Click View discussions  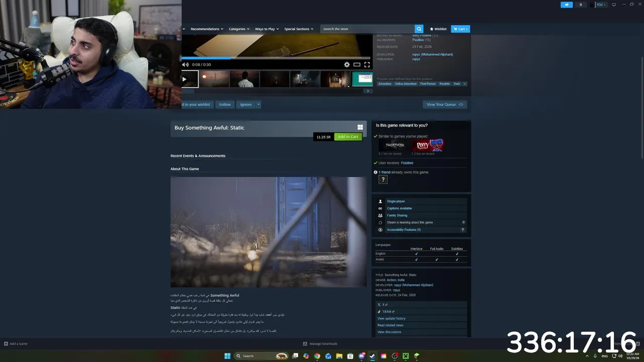tap(422, 332)
